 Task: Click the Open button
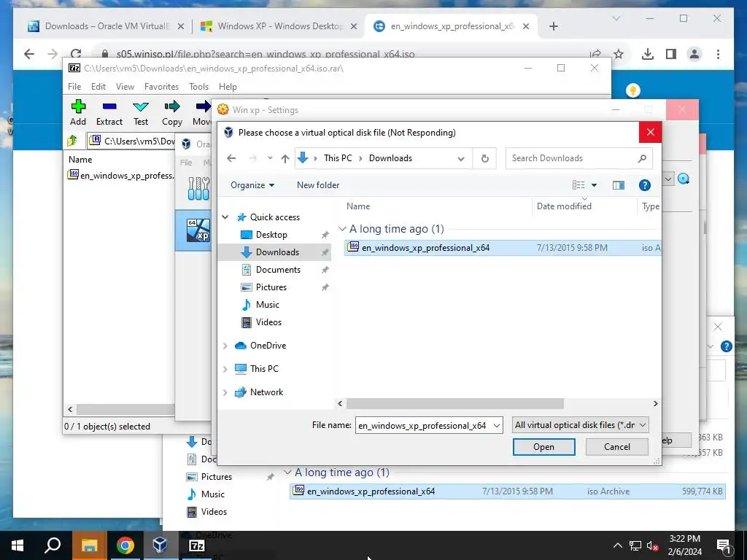click(543, 447)
